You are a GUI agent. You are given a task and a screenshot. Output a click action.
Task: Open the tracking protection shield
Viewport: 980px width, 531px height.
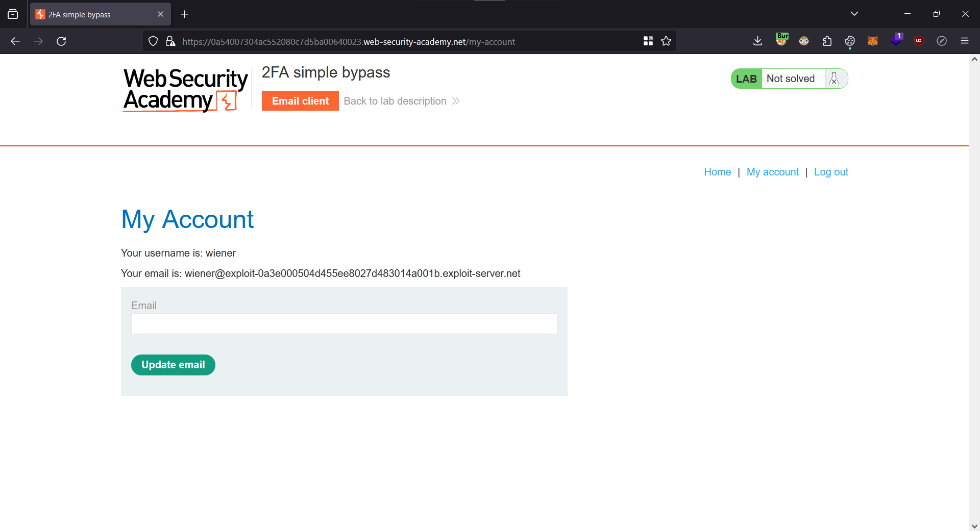tap(153, 41)
